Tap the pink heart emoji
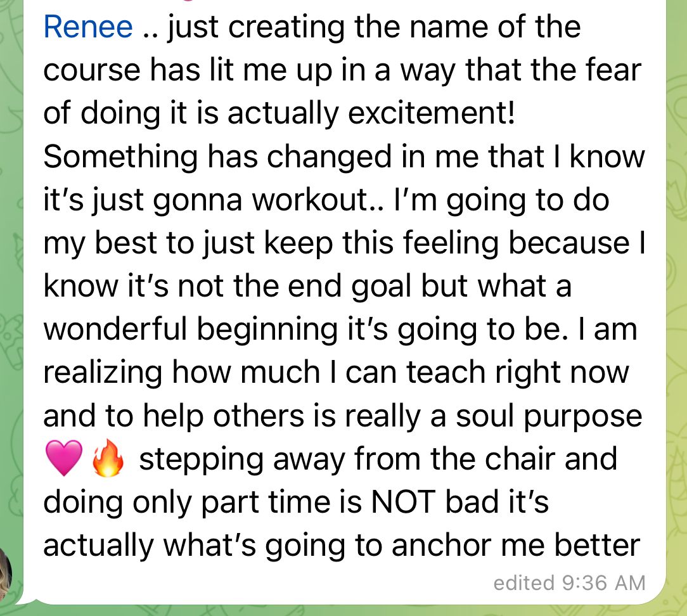This screenshot has width=687, height=616. click(64, 458)
